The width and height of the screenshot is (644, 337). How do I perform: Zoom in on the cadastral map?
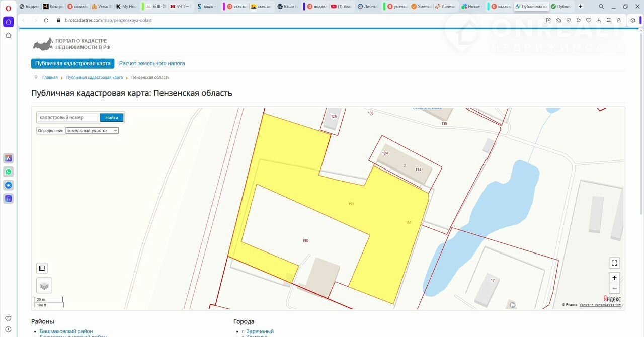click(x=614, y=278)
